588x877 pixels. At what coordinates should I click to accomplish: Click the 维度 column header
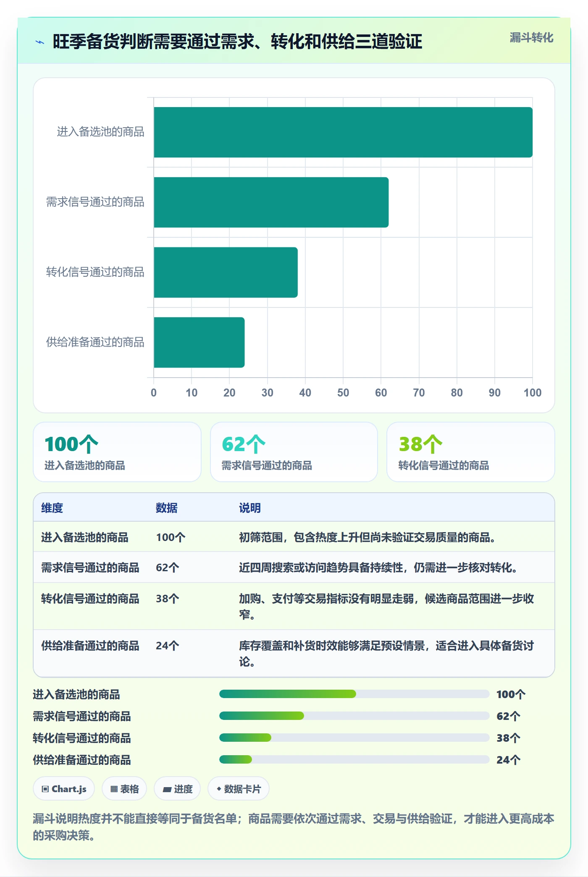point(52,508)
